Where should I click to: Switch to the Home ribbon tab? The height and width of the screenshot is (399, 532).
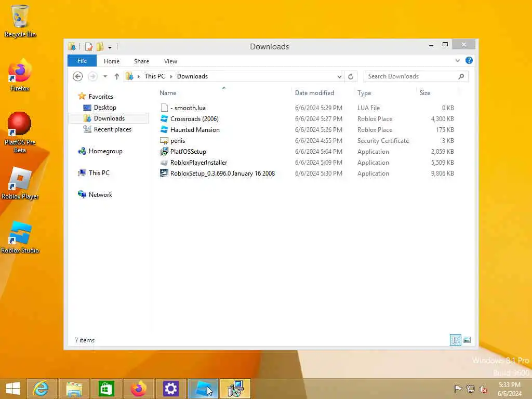pyautogui.click(x=112, y=61)
